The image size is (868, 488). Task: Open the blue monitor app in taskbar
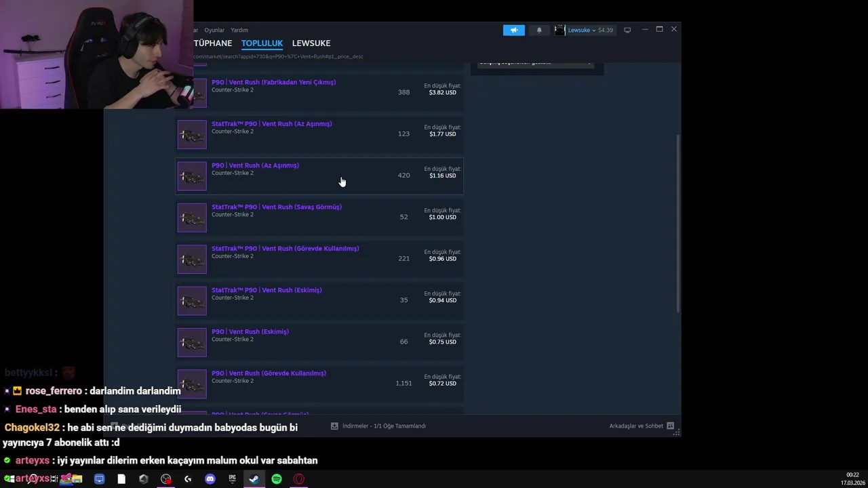(99, 479)
